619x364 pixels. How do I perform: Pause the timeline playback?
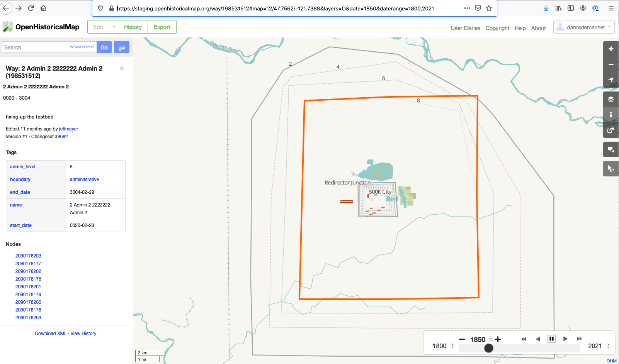point(552,339)
